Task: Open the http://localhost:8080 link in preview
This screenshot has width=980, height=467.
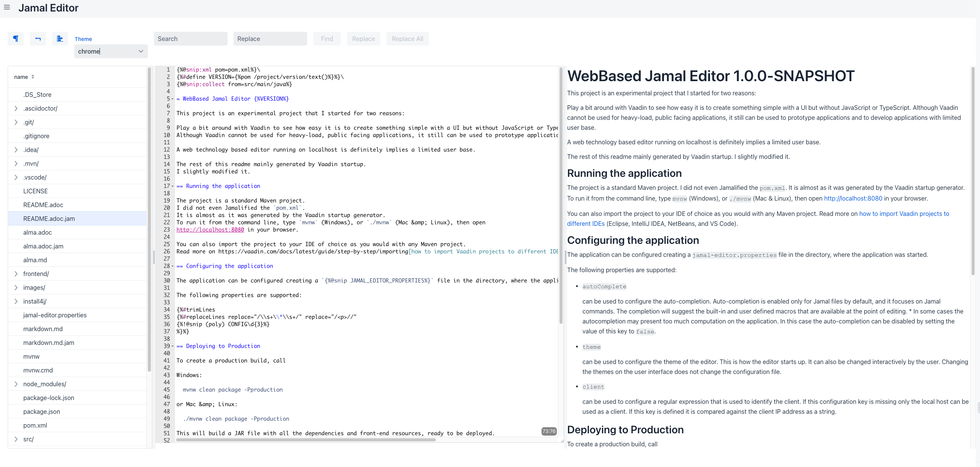Action: [853, 198]
